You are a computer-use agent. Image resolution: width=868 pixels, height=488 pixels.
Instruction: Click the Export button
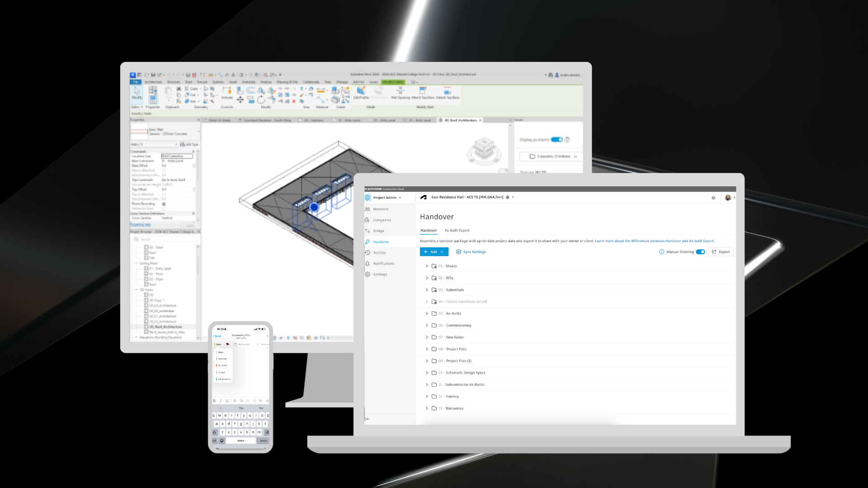point(721,252)
